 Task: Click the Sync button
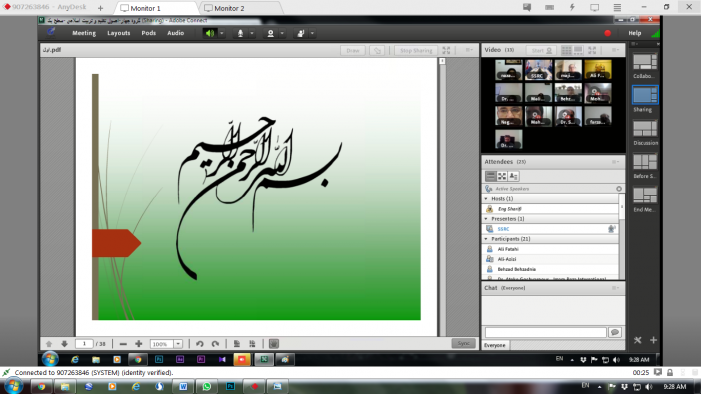pos(464,343)
